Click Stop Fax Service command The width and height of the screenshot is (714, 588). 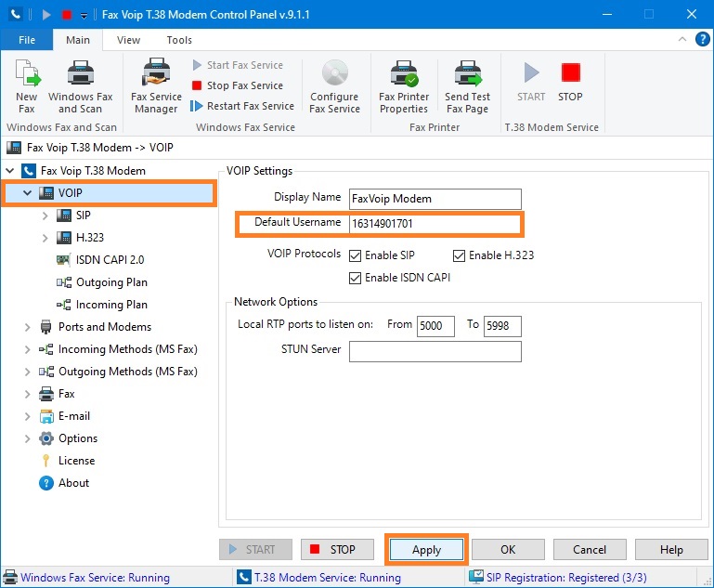[238, 85]
